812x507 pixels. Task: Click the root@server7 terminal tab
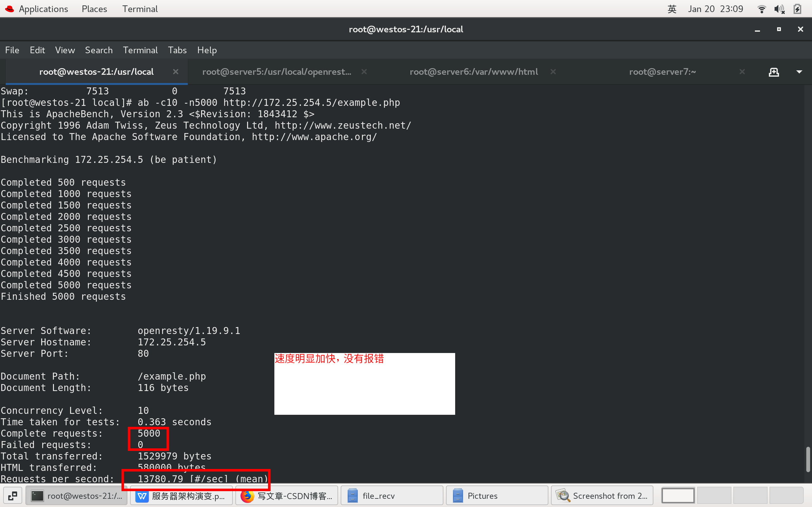click(672, 71)
